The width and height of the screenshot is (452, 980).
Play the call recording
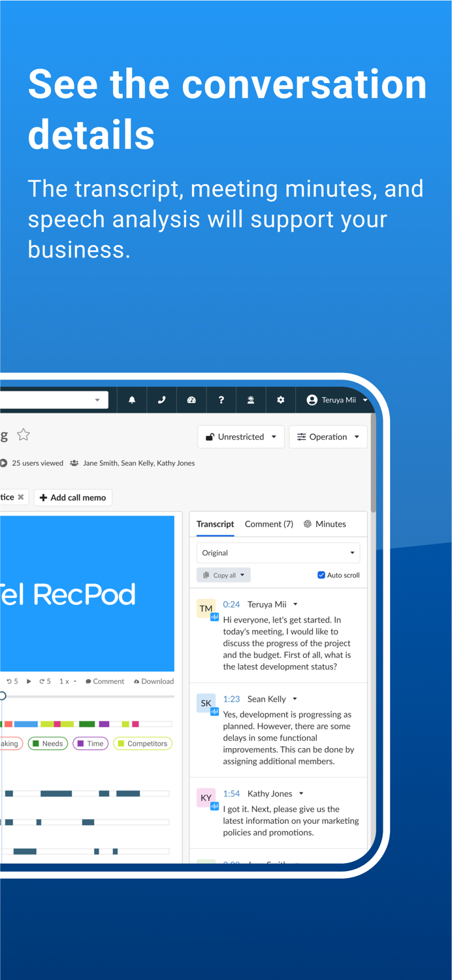point(29,681)
